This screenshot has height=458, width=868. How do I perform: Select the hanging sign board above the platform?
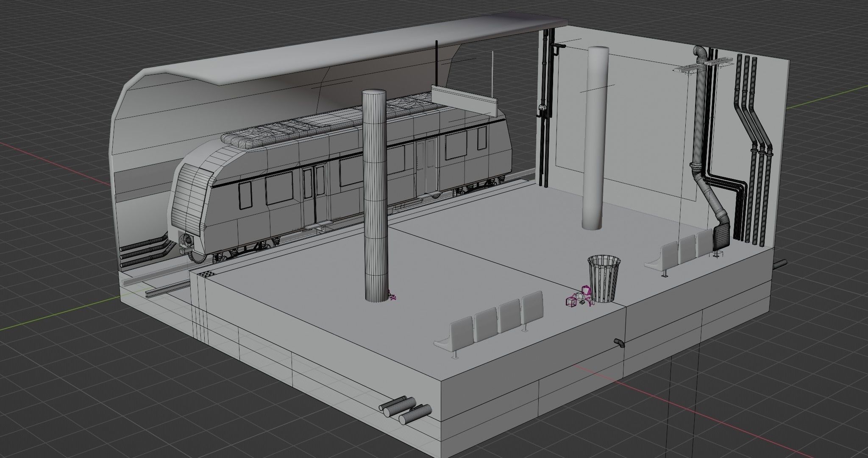(x=464, y=101)
